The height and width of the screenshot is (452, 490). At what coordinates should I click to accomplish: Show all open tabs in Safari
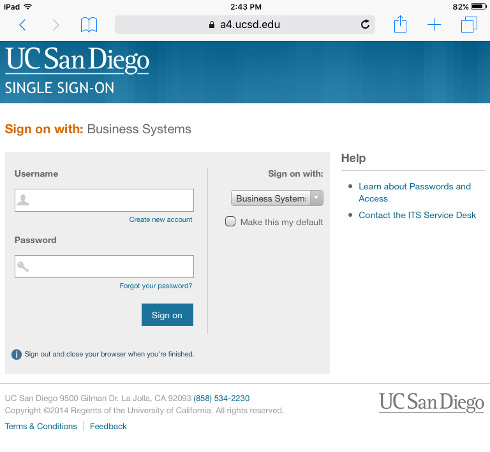469,25
